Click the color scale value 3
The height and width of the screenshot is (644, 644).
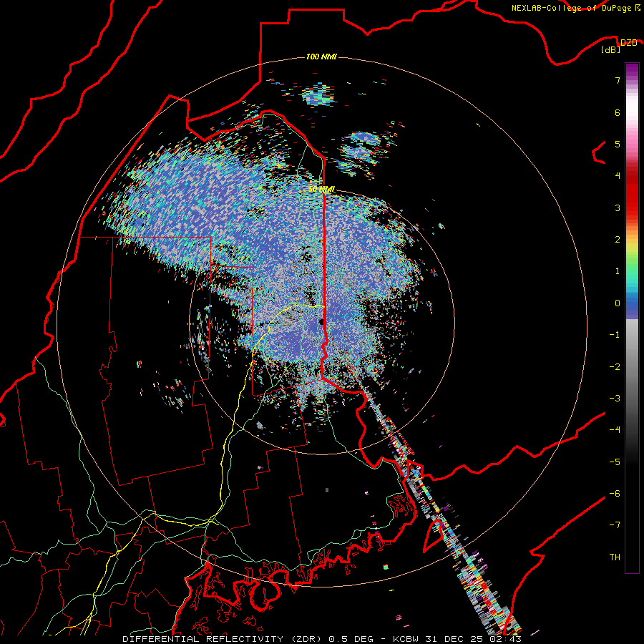(x=618, y=208)
